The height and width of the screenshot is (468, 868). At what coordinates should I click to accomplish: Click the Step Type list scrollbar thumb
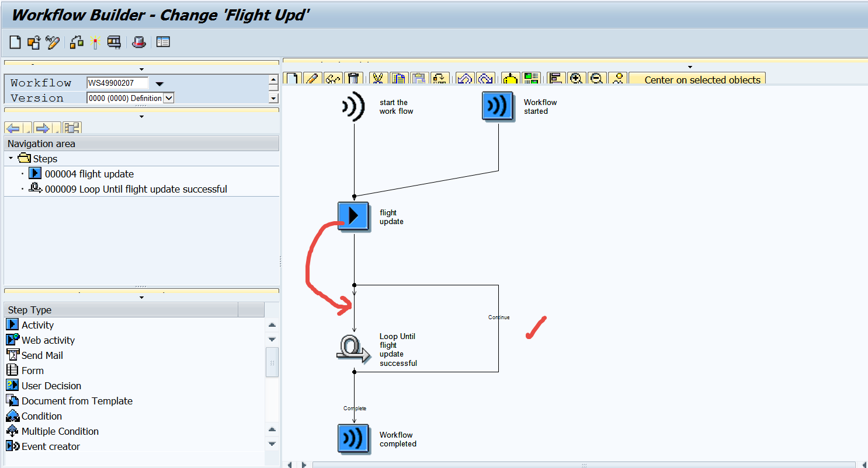point(272,362)
